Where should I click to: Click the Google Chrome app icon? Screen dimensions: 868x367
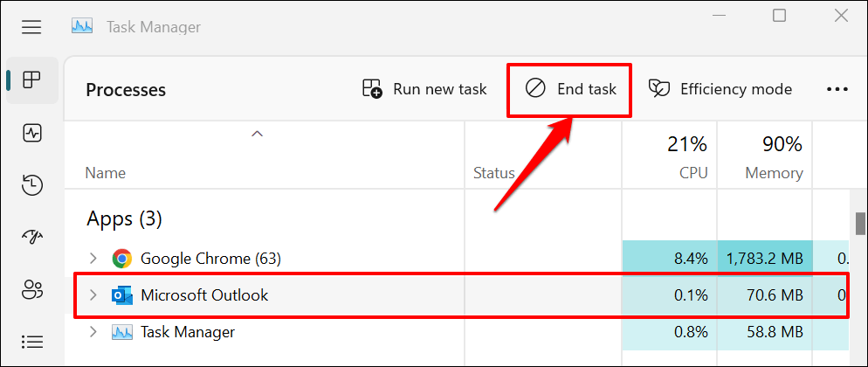[122, 259]
